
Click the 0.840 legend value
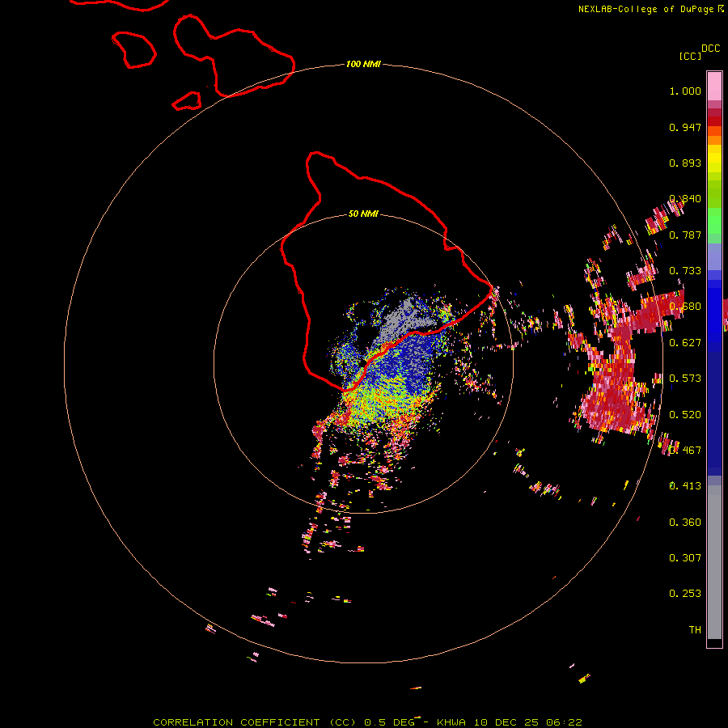tap(685, 199)
